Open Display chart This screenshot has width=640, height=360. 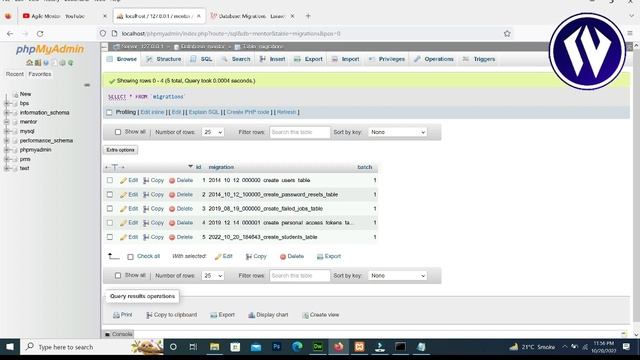pos(268,315)
